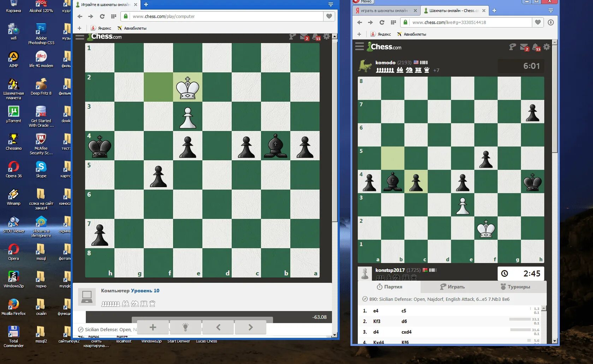Viewport: 593px width, 364px height.
Task: Switch to the Турниры tab
Action: (x=515, y=287)
